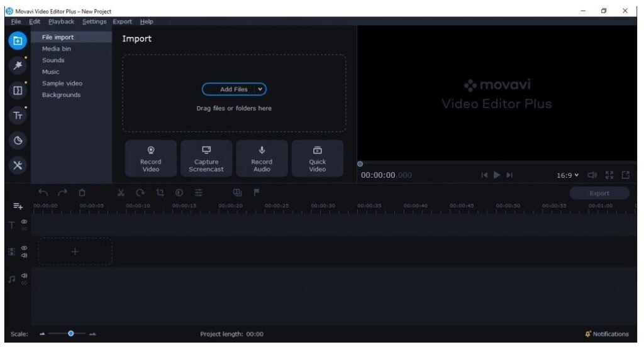Click the Add track icon
644x350 pixels.
[x=18, y=206]
